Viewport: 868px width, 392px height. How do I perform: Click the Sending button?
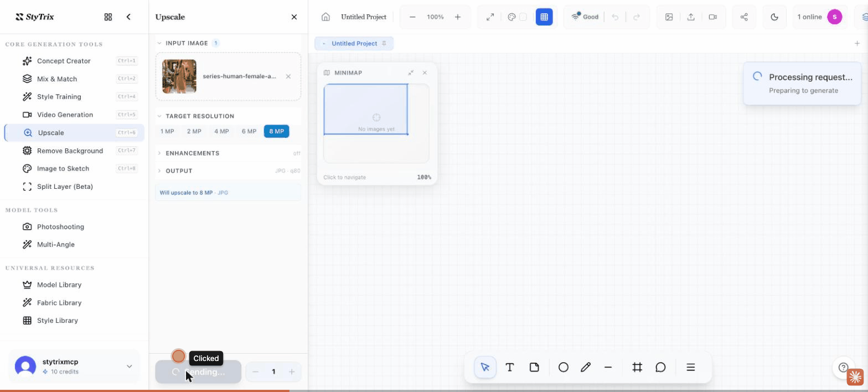[198, 372]
